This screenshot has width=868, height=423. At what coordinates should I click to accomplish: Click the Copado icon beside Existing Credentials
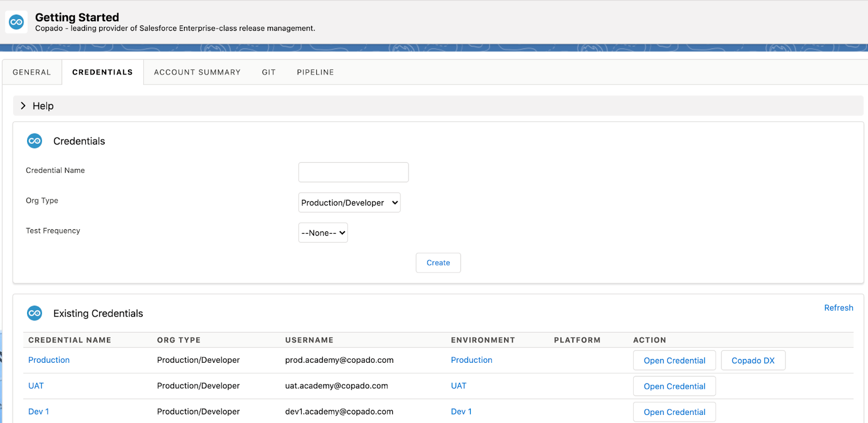pos(35,313)
